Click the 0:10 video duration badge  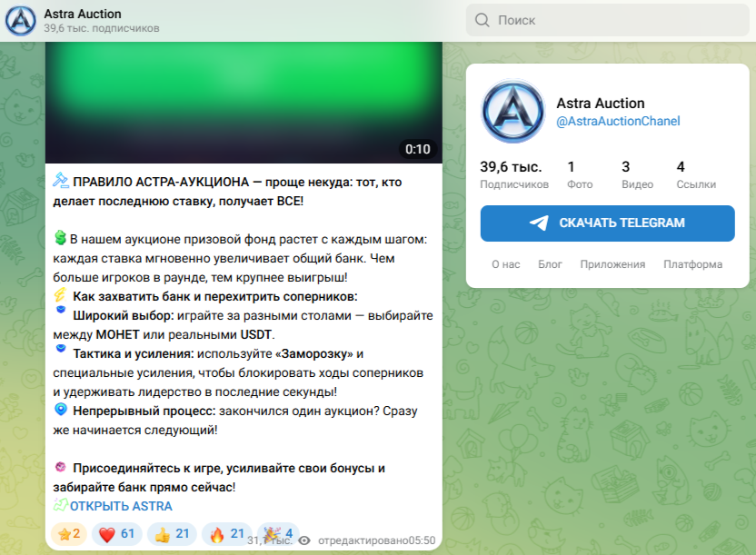(418, 149)
